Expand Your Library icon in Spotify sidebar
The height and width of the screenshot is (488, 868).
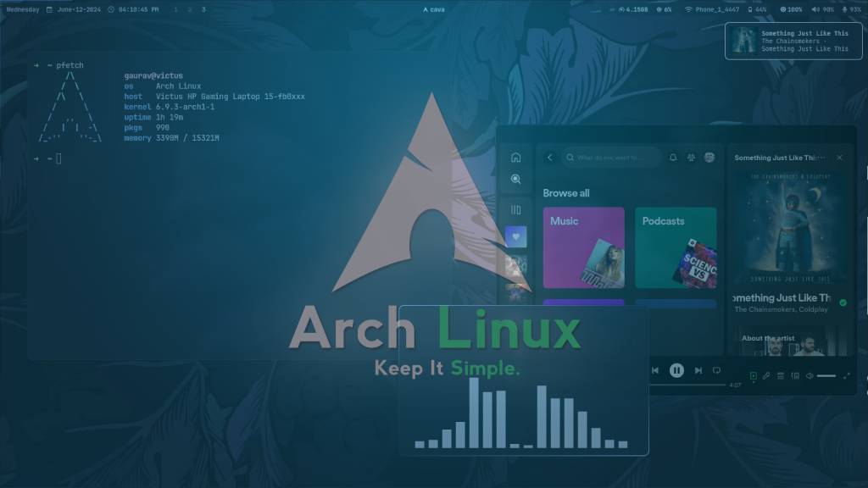(x=515, y=210)
